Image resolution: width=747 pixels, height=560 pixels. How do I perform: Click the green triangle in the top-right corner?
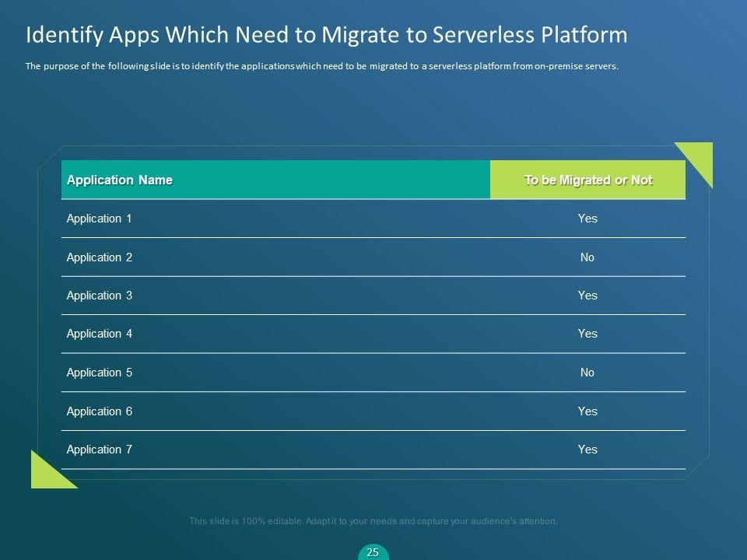(x=700, y=159)
